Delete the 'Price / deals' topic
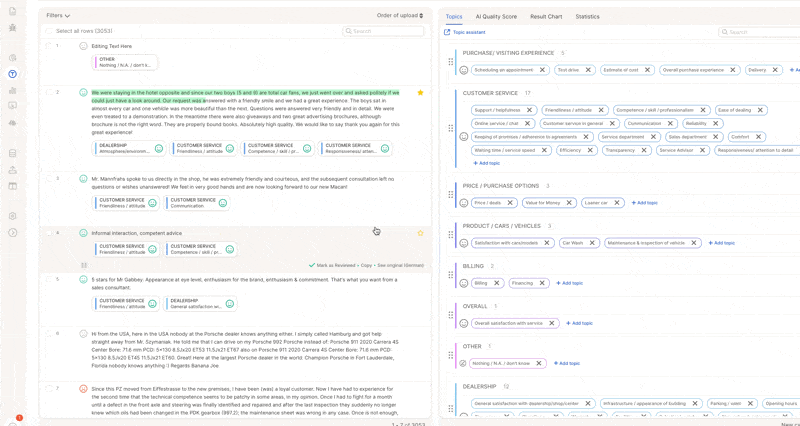Viewport: 800px width, 426px height. tap(510, 203)
